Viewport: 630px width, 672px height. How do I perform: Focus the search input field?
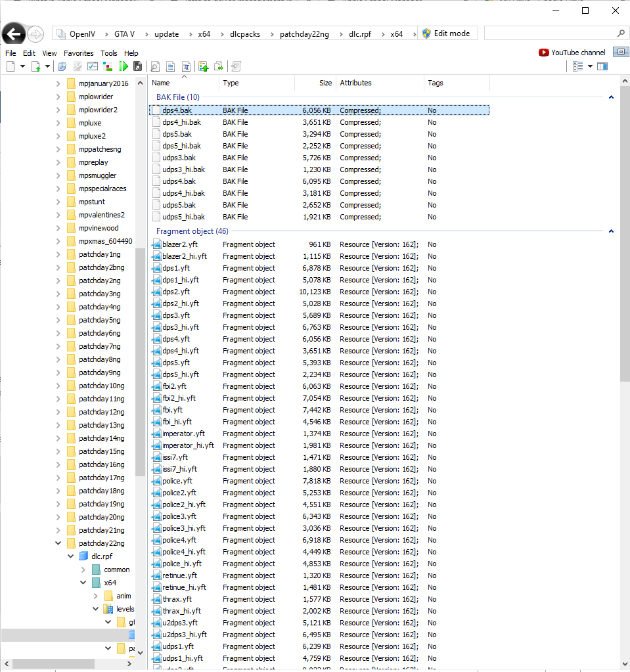(551, 34)
